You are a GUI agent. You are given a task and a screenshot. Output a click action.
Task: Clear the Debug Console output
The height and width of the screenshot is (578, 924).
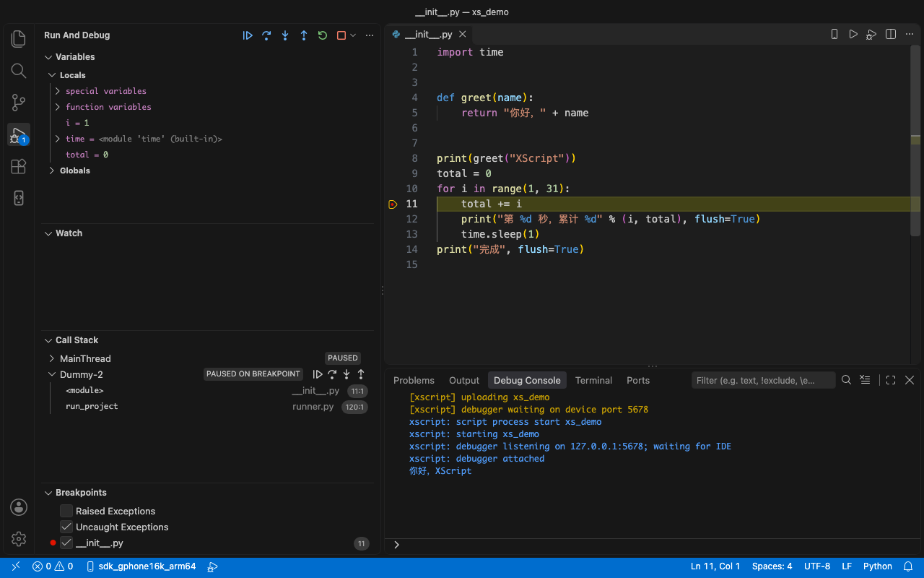point(865,380)
